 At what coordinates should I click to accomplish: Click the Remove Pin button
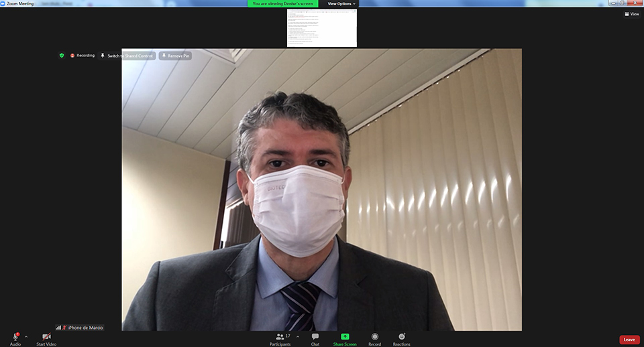[x=175, y=56]
